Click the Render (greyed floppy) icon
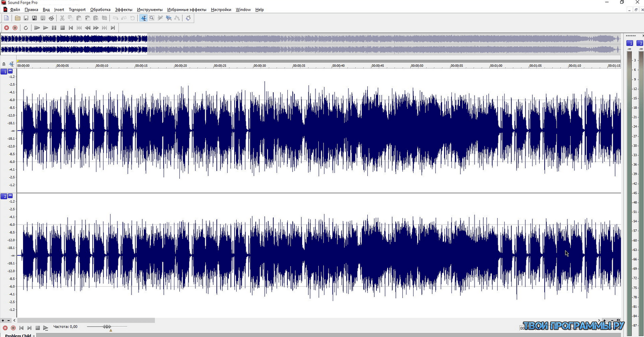This screenshot has width=644, height=337. click(43, 18)
